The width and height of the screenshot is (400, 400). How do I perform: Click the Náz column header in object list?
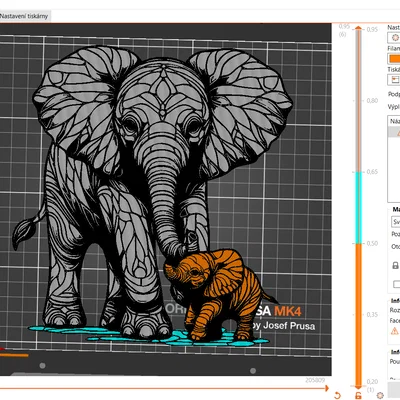395,121
